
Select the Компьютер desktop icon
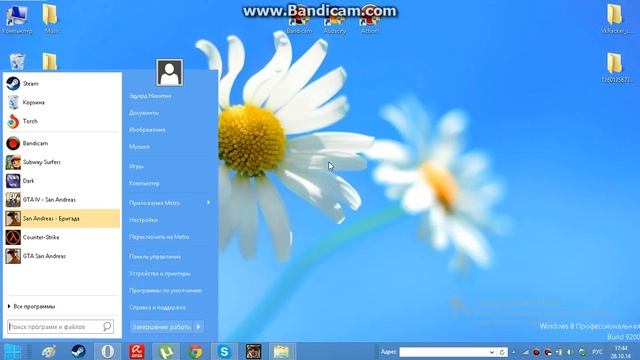(17, 19)
